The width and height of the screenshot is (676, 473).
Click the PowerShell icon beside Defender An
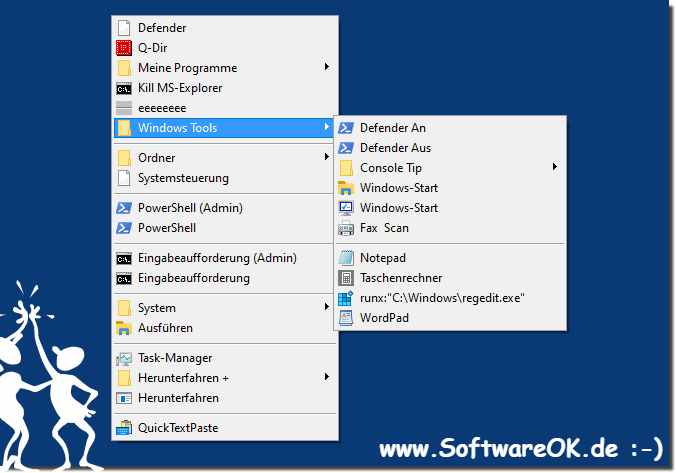tap(346, 128)
